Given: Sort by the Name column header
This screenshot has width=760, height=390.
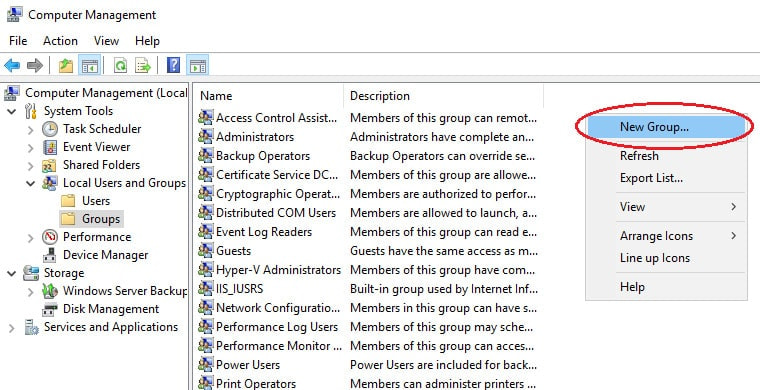Looking at the screenshot, I should pos(268,96).
